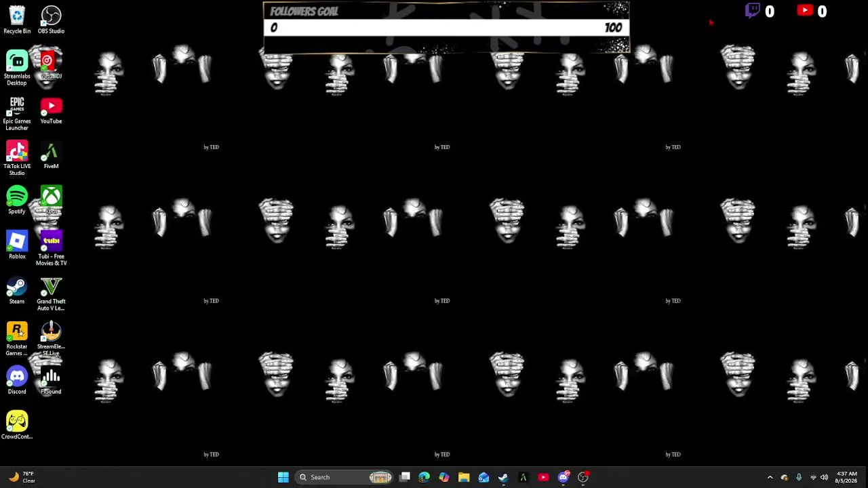Open the weather widget showing 76°F
Screen dimensions: 868x488
[21, 477]
